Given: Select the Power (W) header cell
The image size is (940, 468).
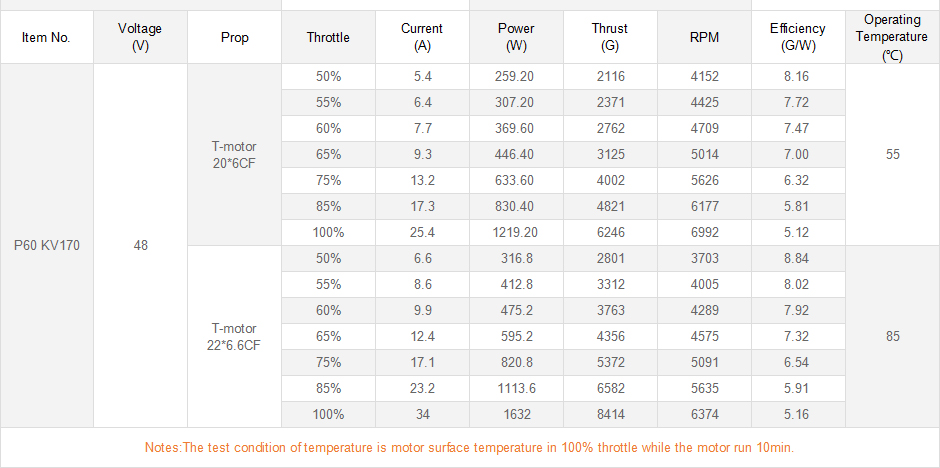Looking at the screenshot, I should 516,38.
